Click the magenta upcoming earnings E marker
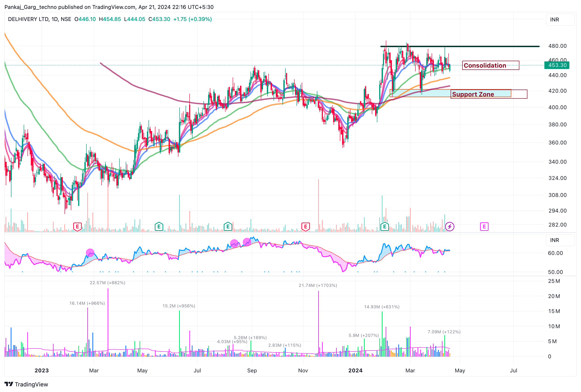This screenshot has height=392, width=581. pyautogui.click(x=484, y=227)
